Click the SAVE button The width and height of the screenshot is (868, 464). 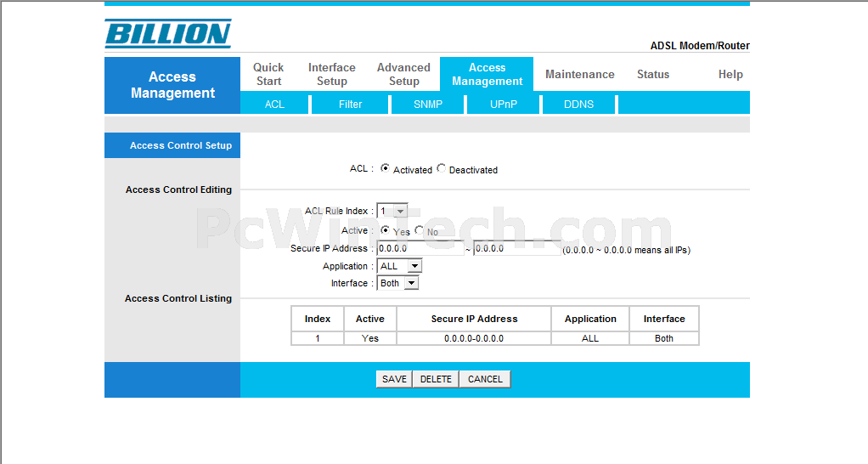pos(394,379)
